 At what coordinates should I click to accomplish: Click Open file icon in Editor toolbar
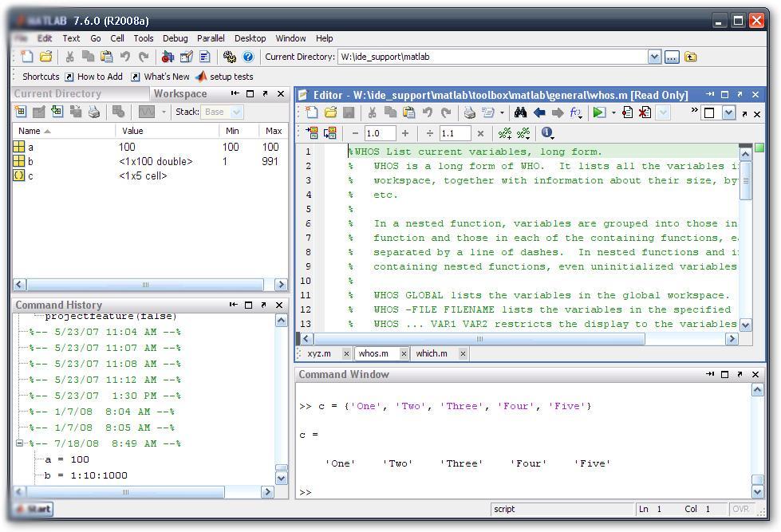coord(330,112)
